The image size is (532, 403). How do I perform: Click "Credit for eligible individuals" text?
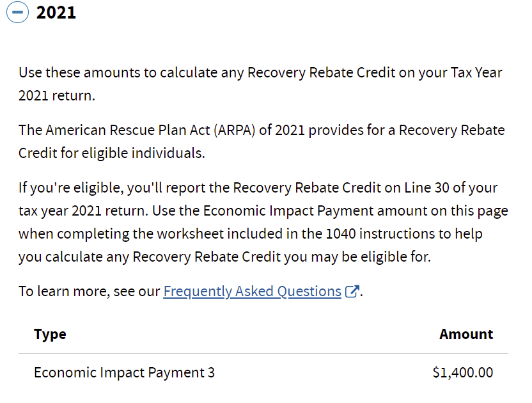point(112,153)
